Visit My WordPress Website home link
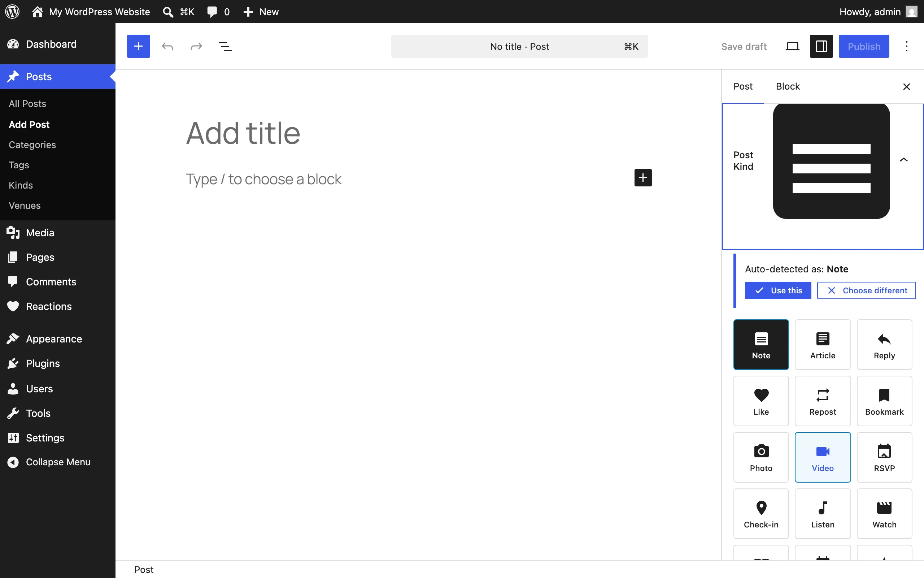 (91, 12)
